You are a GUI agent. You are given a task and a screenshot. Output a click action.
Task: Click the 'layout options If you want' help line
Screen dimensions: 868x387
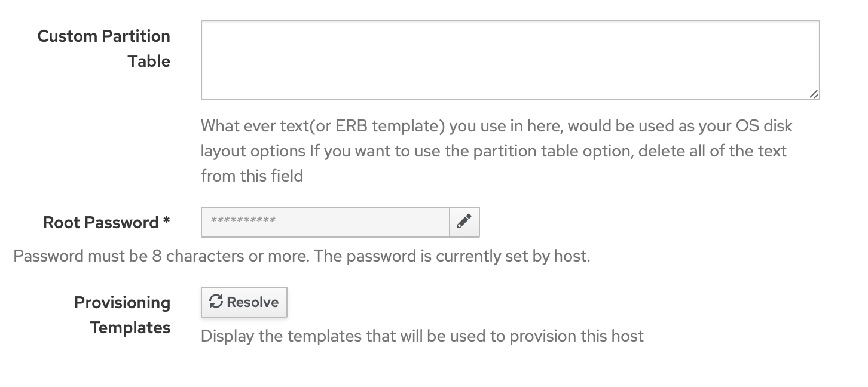pos(493,151)
